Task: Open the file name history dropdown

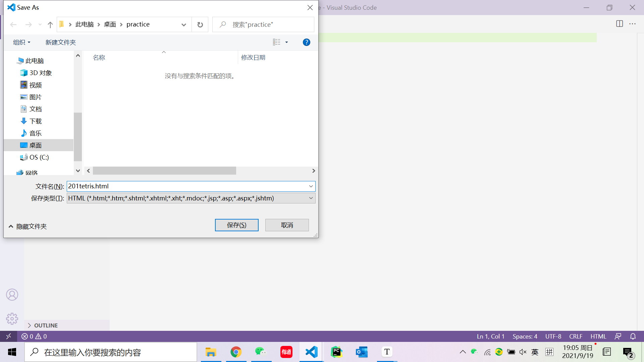Action: tap(311, 186)
